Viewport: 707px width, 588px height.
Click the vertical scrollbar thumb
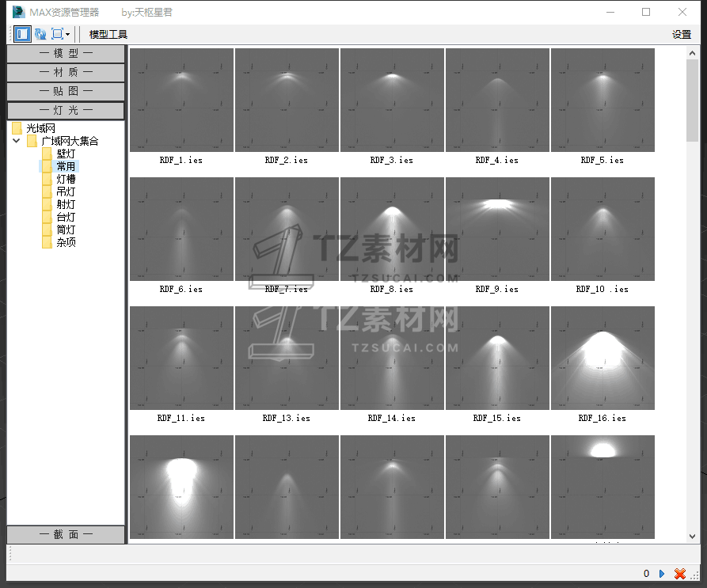pyautogui.click(x=693, y=101)
